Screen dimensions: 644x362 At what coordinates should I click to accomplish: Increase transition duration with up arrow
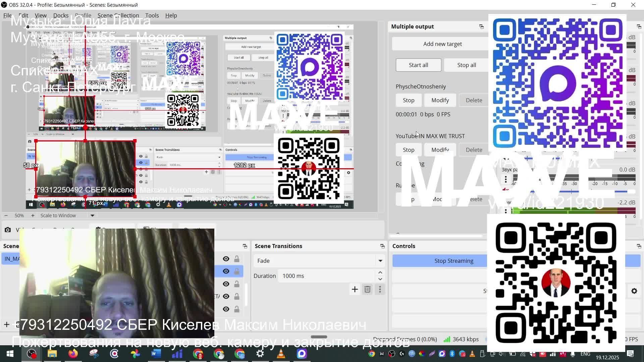[380, 273]
